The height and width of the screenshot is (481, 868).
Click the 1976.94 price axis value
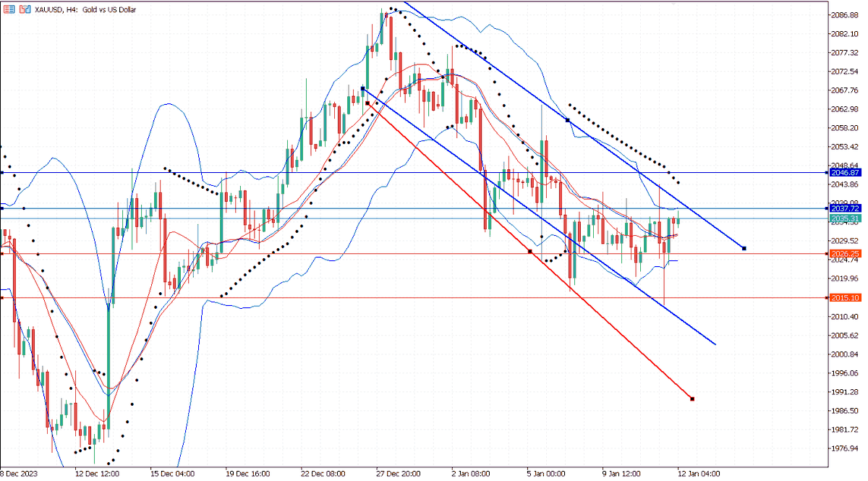(844, 448)
